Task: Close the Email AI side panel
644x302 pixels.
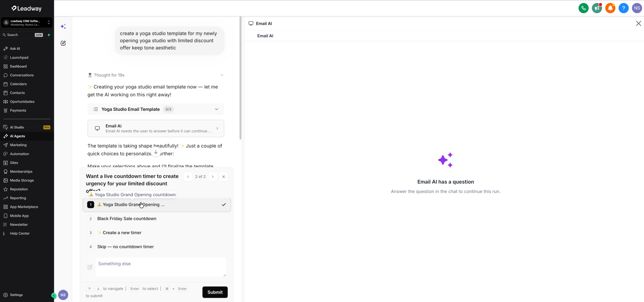Action: coord(638,23)
